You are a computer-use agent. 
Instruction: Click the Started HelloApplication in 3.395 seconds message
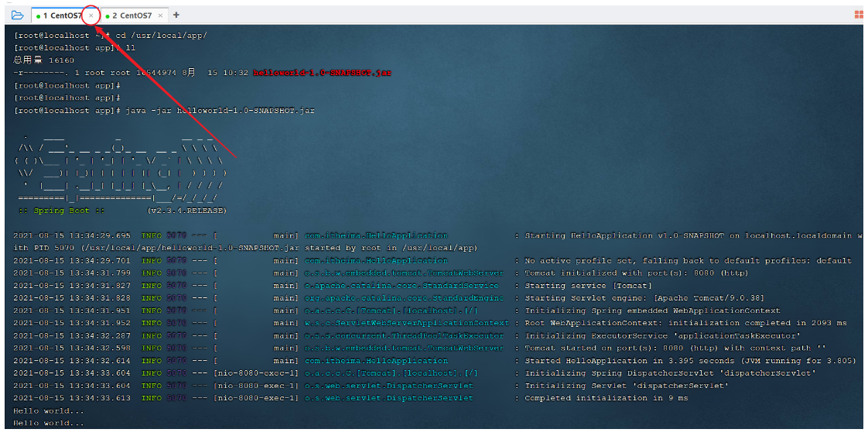tap(690, 361)
